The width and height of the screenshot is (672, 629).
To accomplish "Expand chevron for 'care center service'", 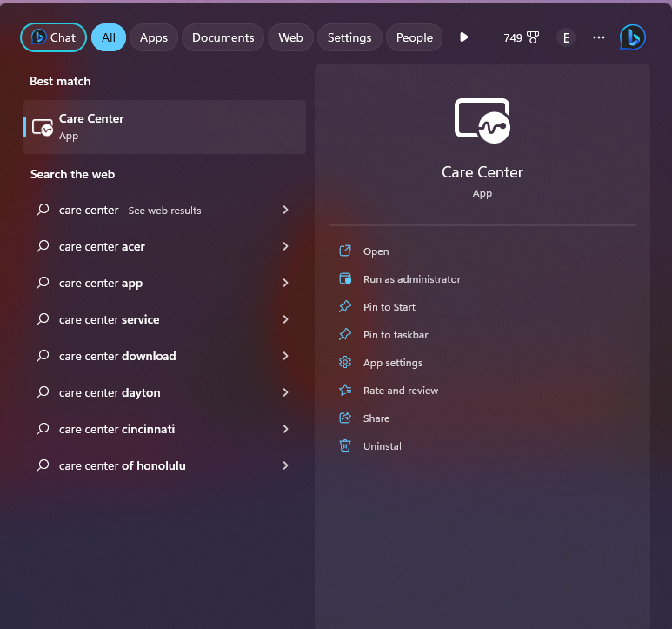I will pos(285,319).
